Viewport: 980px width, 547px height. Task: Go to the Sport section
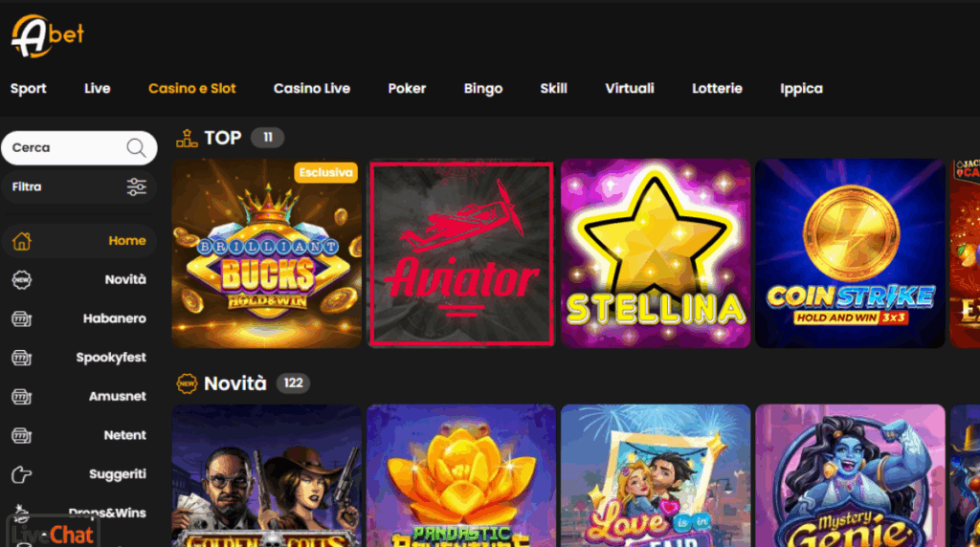(x=28, y=89)
